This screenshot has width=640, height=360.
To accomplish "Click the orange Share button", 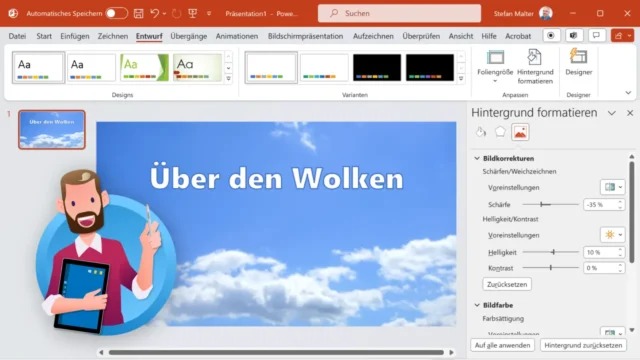I will point(622,36).
